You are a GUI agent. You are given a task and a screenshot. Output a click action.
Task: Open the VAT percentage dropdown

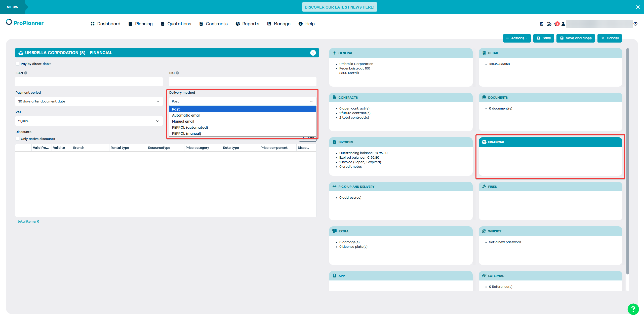coord(89,121)
